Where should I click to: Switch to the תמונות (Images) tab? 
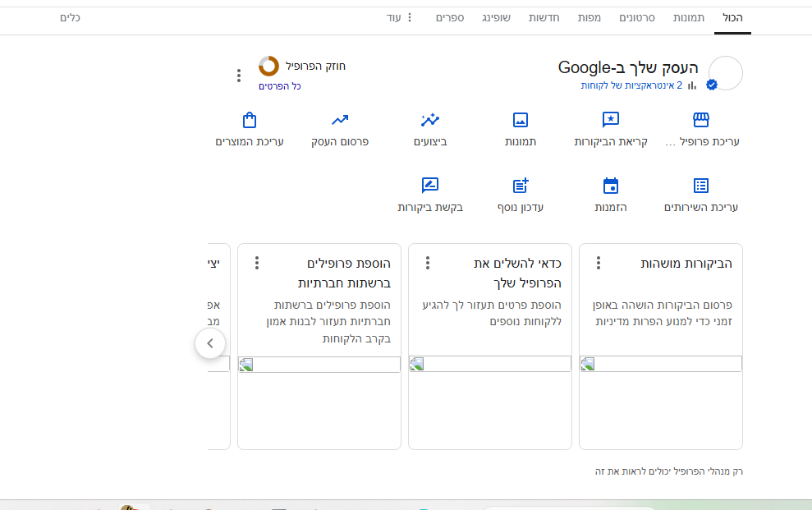688,17
